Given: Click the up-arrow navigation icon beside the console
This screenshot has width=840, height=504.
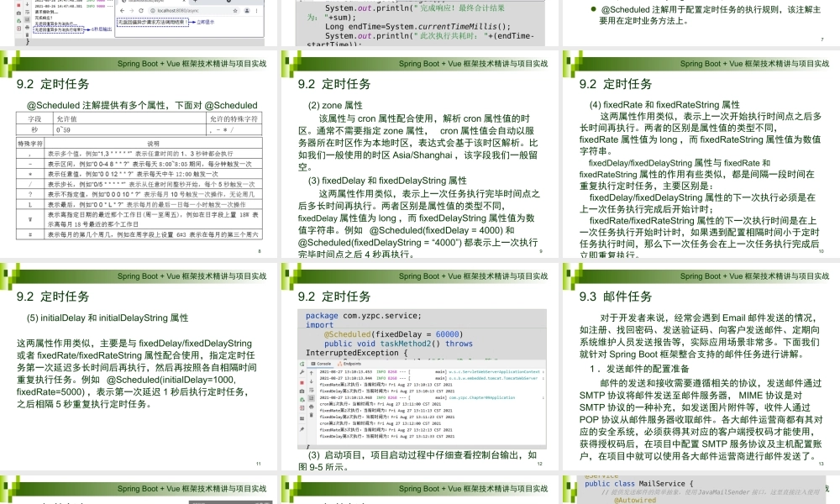Looking at the screenshot, I should click(311, 373).
